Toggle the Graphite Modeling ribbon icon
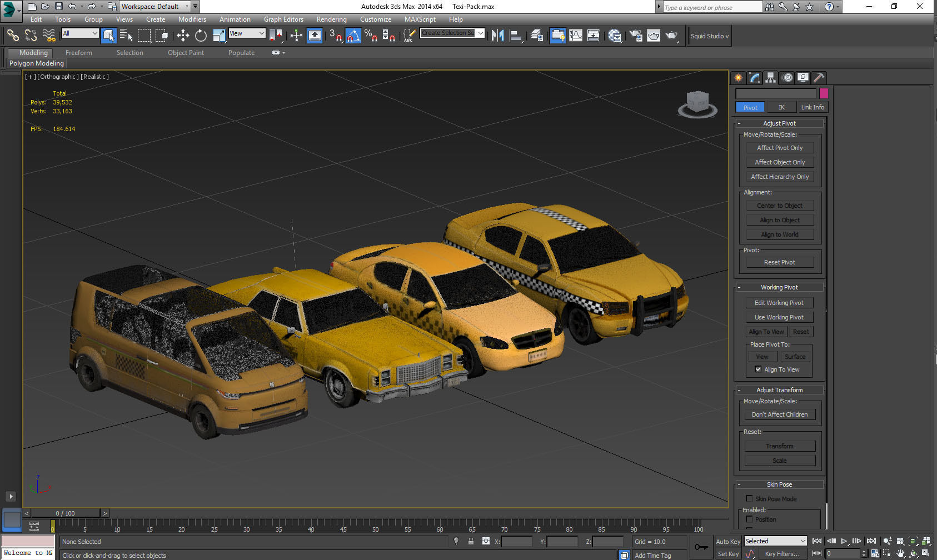937x560 pixels. (557, 36)
